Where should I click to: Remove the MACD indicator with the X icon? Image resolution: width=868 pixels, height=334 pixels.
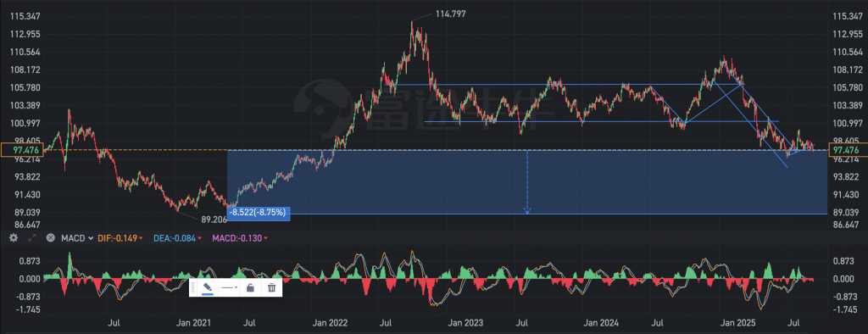(50, 238)
